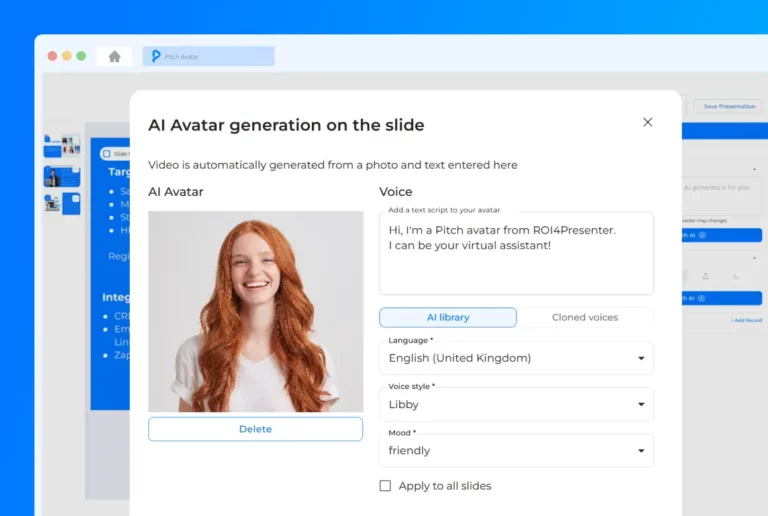Viewport: 768px width, 516px height.
Task: Collapse the upper right panel section arrow
Action: coord(754,169)
